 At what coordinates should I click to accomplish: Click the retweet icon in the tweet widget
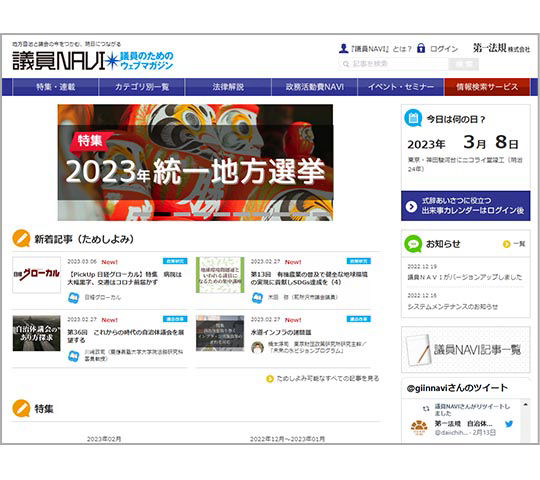tap(426, 408)
